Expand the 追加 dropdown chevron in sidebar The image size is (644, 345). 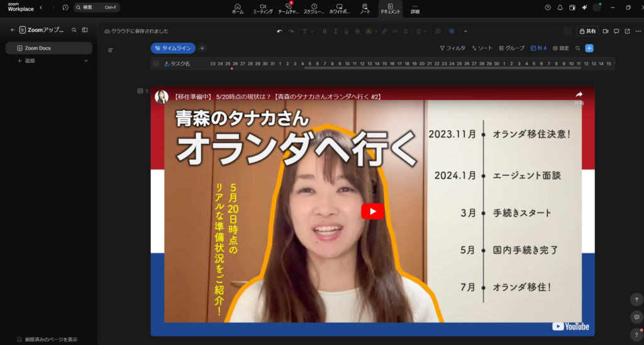pyautogui.click(x=86, y=61)
